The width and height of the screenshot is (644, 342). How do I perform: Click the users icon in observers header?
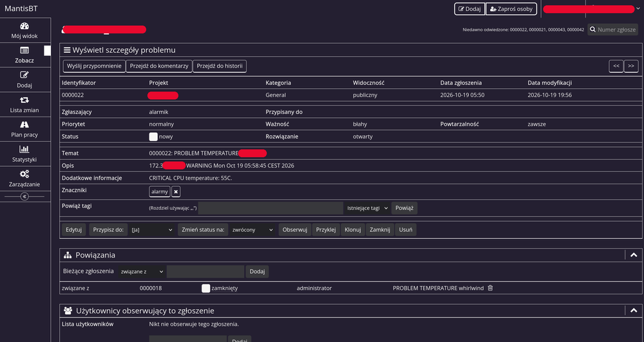tap(68, 311)
